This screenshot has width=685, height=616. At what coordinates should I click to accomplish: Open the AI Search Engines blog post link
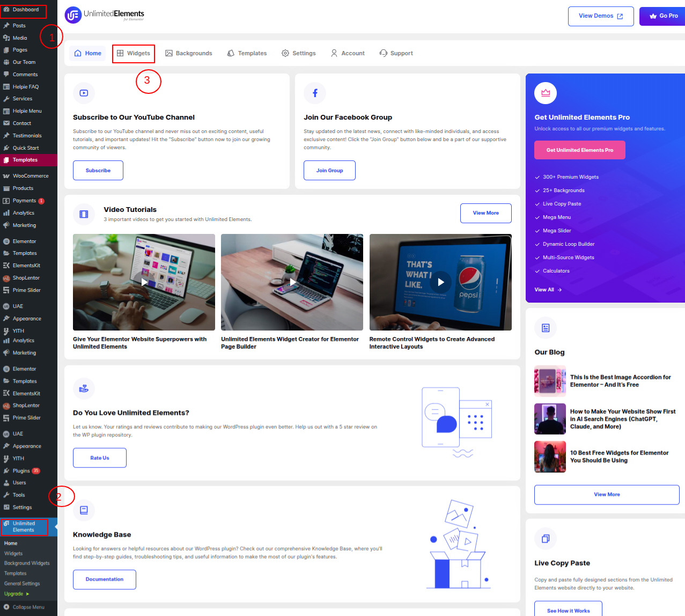(x=623, y=419)
